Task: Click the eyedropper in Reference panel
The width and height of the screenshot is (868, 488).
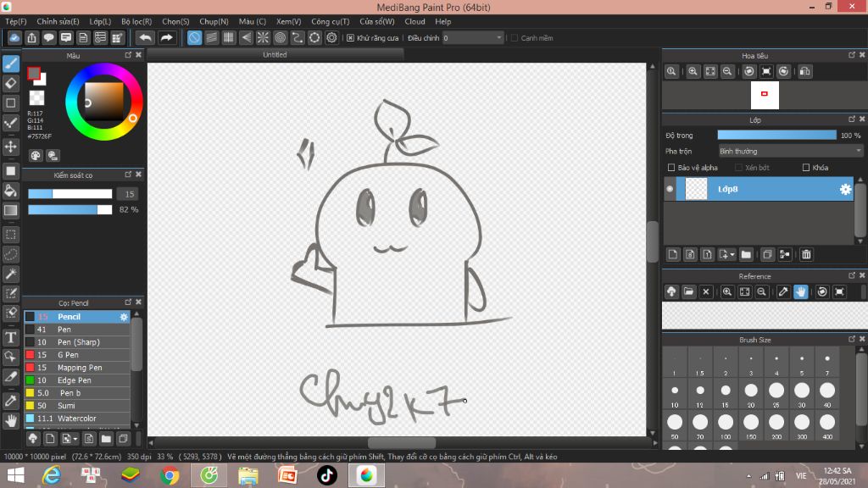Action: tap(782, 291)
